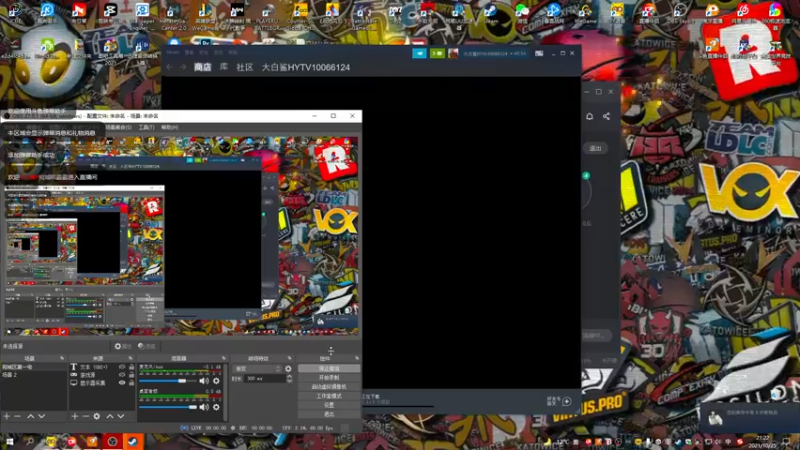Add a new source in OBS

[x=74, y=417]
